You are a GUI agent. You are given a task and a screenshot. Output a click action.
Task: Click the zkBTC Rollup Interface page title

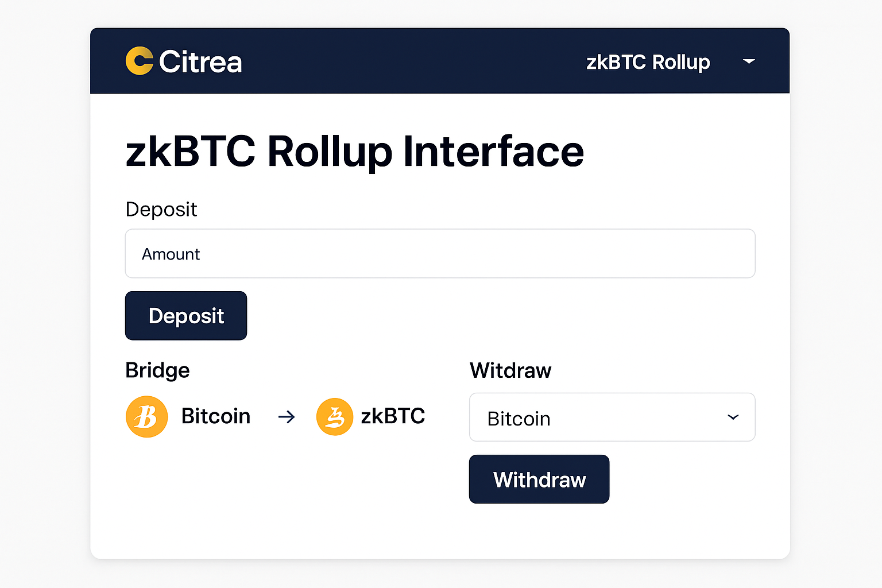354,151
